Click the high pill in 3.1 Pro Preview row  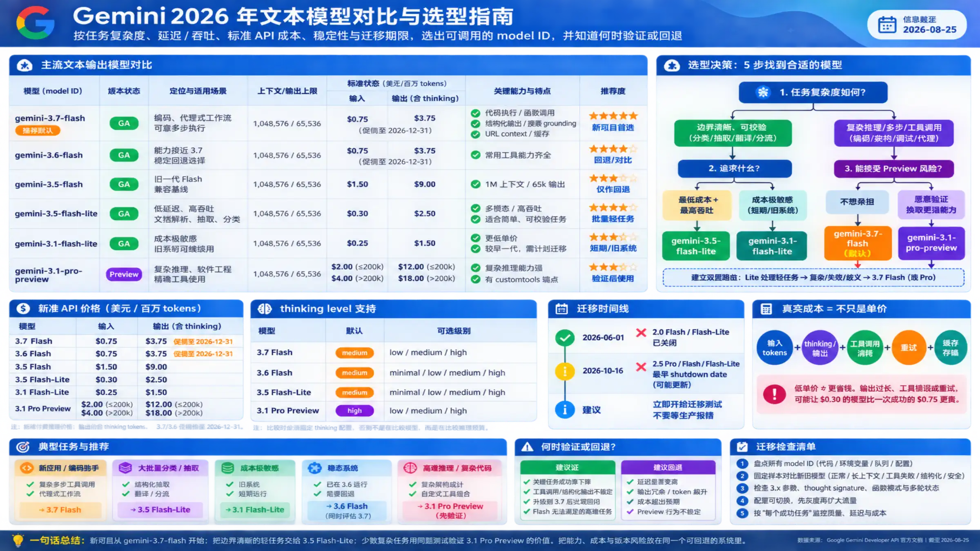[354, 411]
